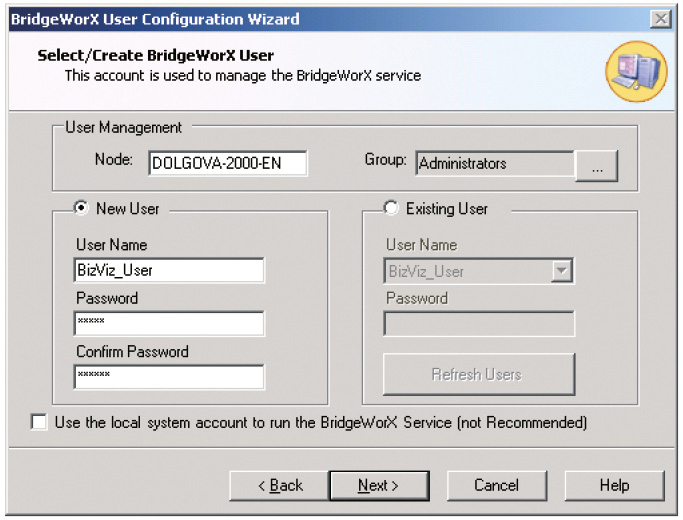This screenshot has height=520, width=683.
Task: Click the computer wizard icon in header
Action: click(x=636, y=72)
